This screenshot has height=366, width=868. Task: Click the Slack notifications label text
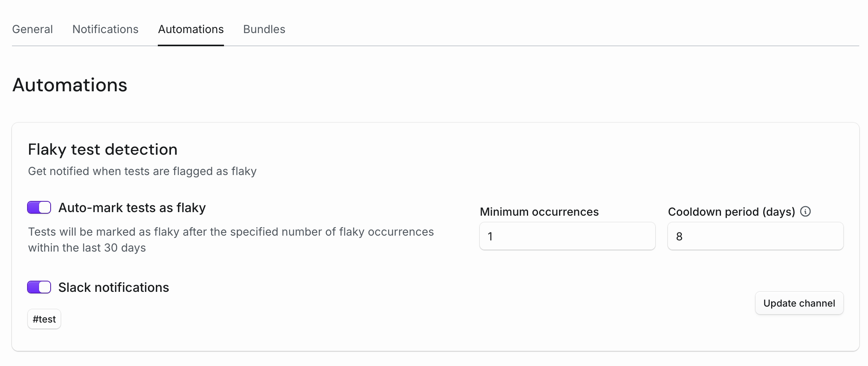(114, 287)
